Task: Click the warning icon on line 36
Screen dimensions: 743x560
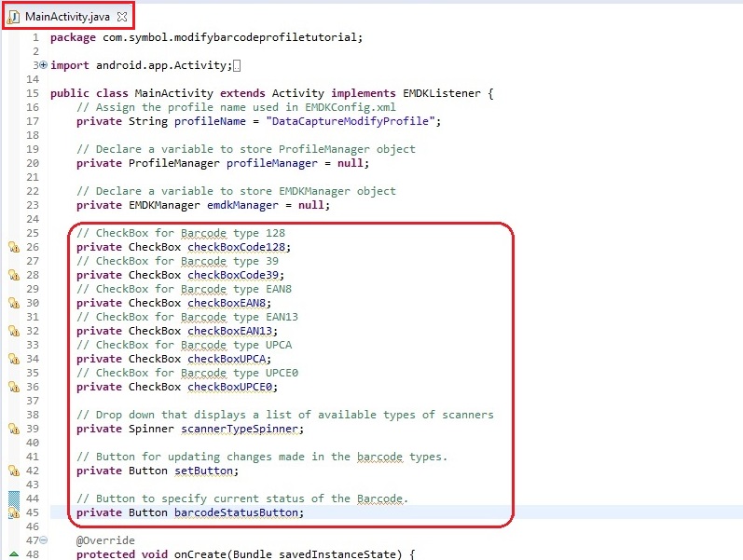Action: (14, 387)
